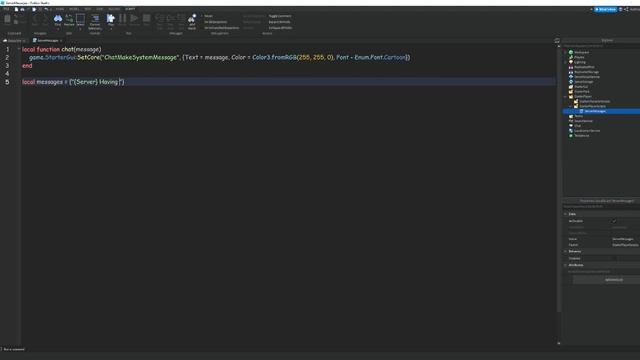Switch to the MODEL ribbon tab
The image size is (640, 360).
(x=74, y=9)
